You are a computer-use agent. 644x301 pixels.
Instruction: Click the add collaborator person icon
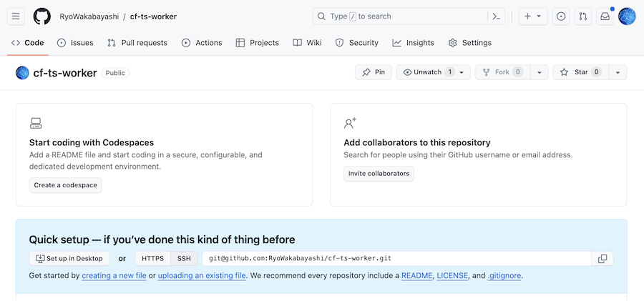click(350, 123)
